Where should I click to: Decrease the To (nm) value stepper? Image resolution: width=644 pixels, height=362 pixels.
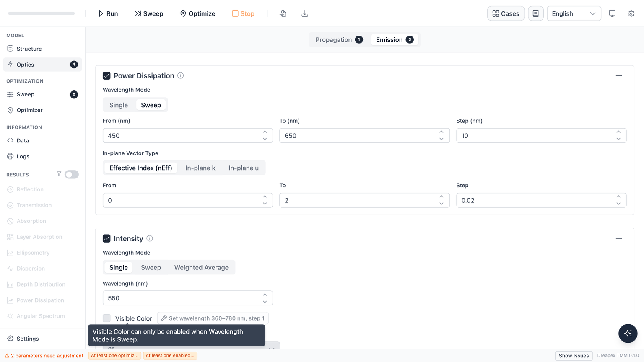(441, 139)
